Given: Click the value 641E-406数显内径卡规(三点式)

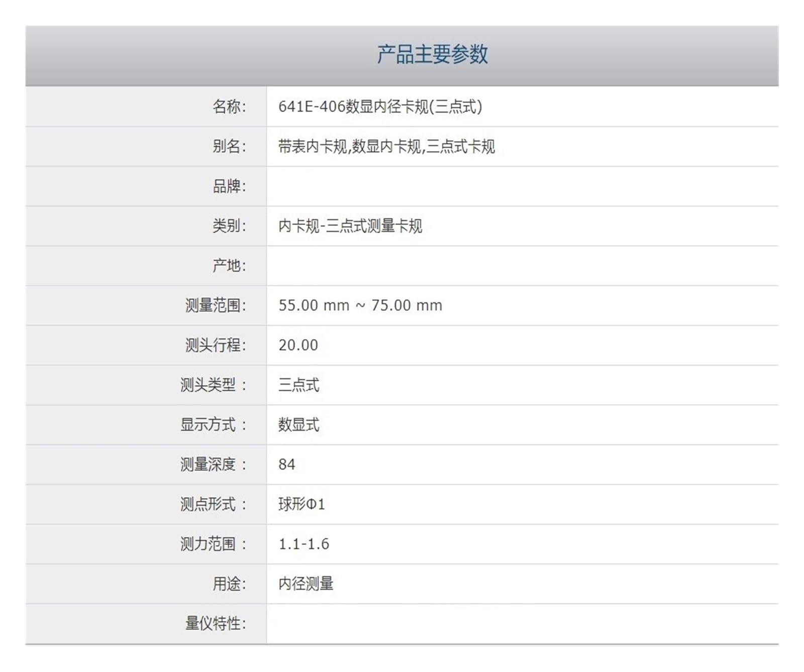Looking at the screenshot, I should (x=380, y=106).
